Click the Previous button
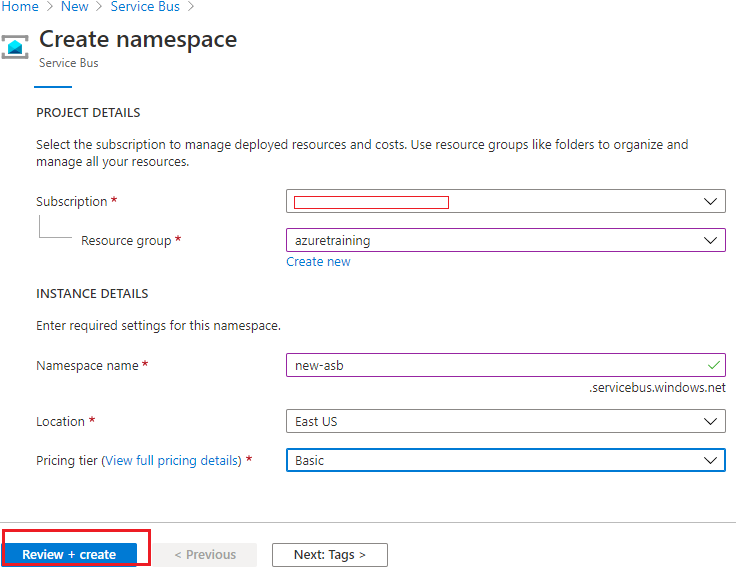 [x=205, y=555]
